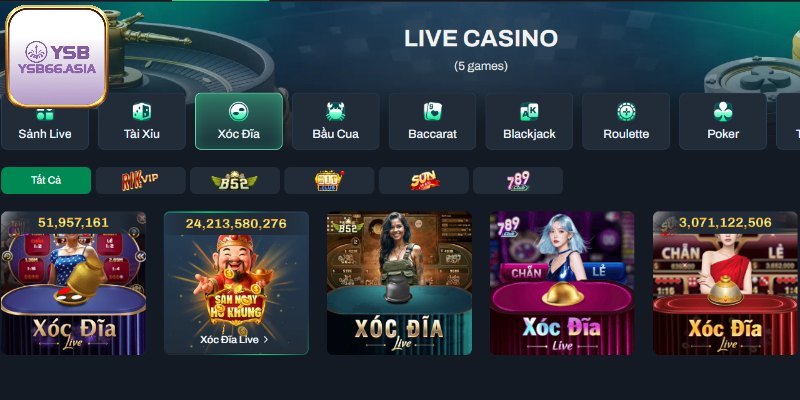Choose the Baccarat cards category
The height and width of the screenshot is (400, 800).
(432, 121)
